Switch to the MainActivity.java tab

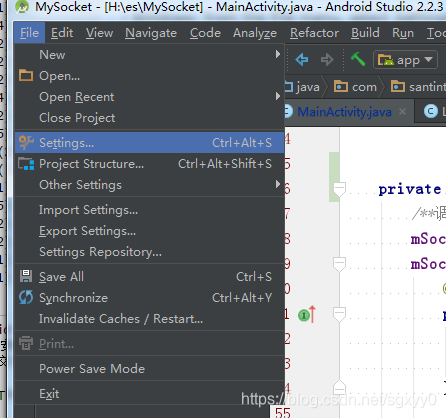344,112
